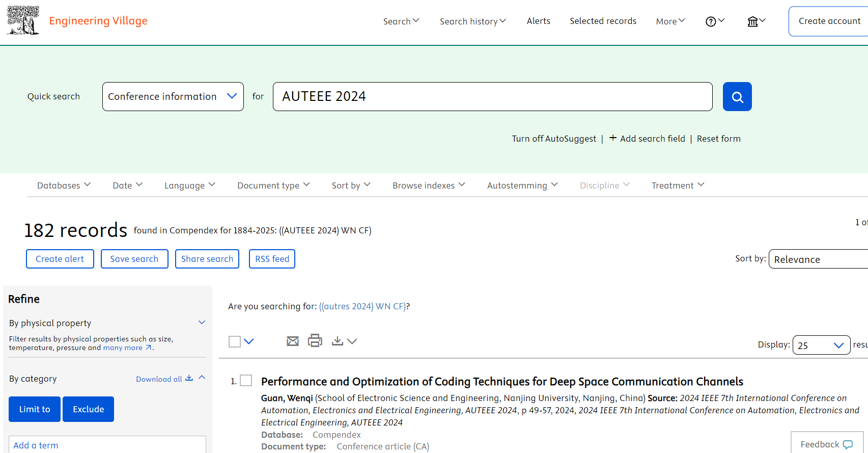Viewport: 868px width, 453px height.
Task: Open the help question-mark menu
Action: coord(715,21)
